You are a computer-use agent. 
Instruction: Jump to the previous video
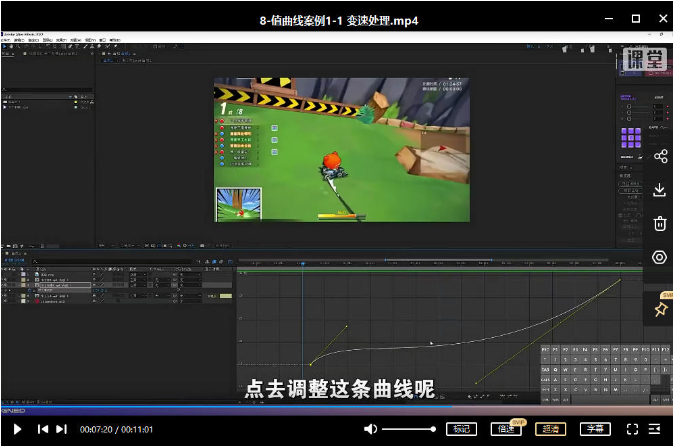click(x=42, y=429)
